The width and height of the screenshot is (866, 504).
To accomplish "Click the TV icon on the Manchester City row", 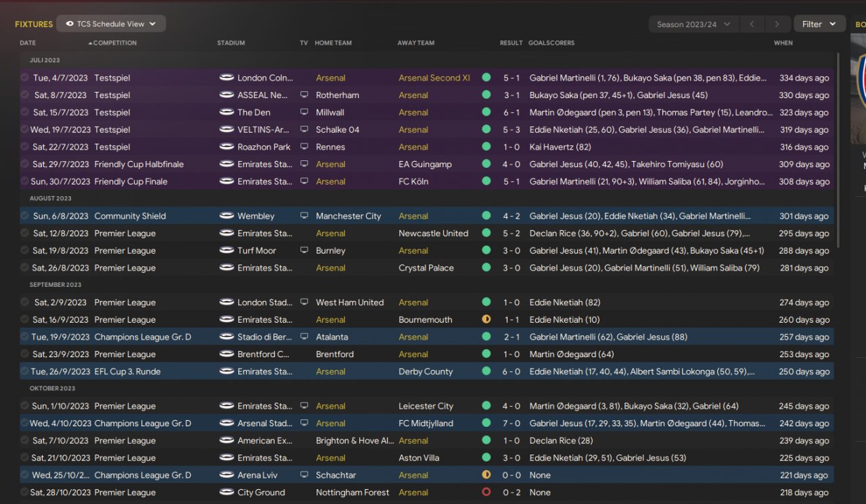I will click(x=304, y=216).
